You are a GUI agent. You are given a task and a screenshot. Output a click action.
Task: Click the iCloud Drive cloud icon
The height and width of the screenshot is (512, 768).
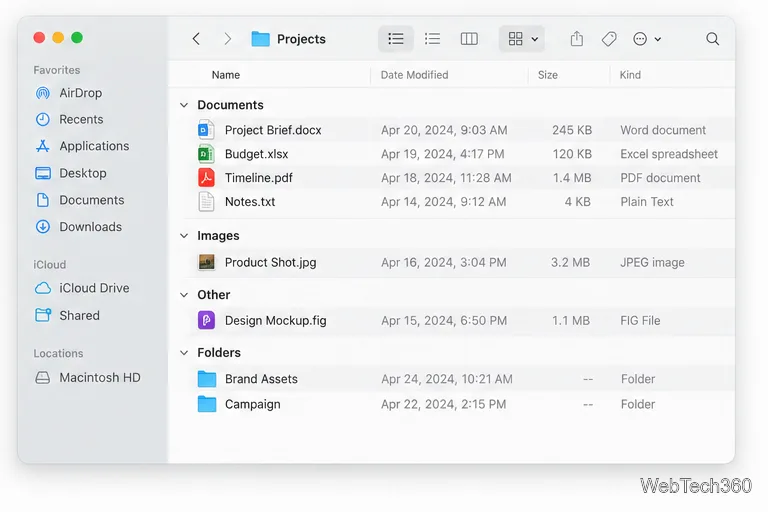point(43,288)
